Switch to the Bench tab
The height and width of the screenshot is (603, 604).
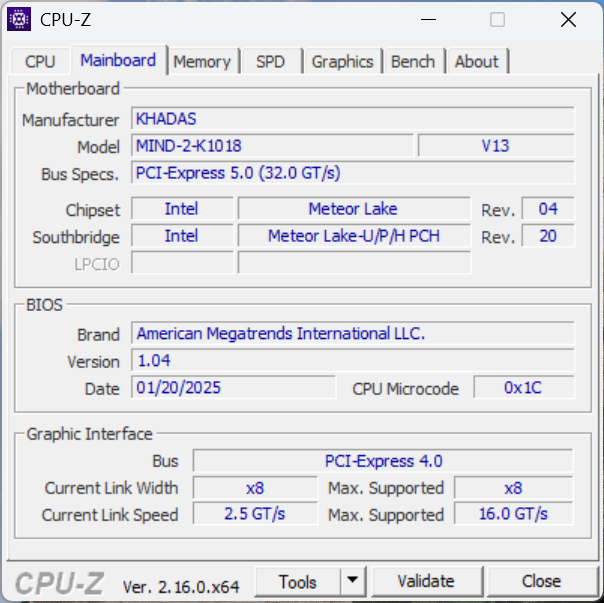point(413,61)
